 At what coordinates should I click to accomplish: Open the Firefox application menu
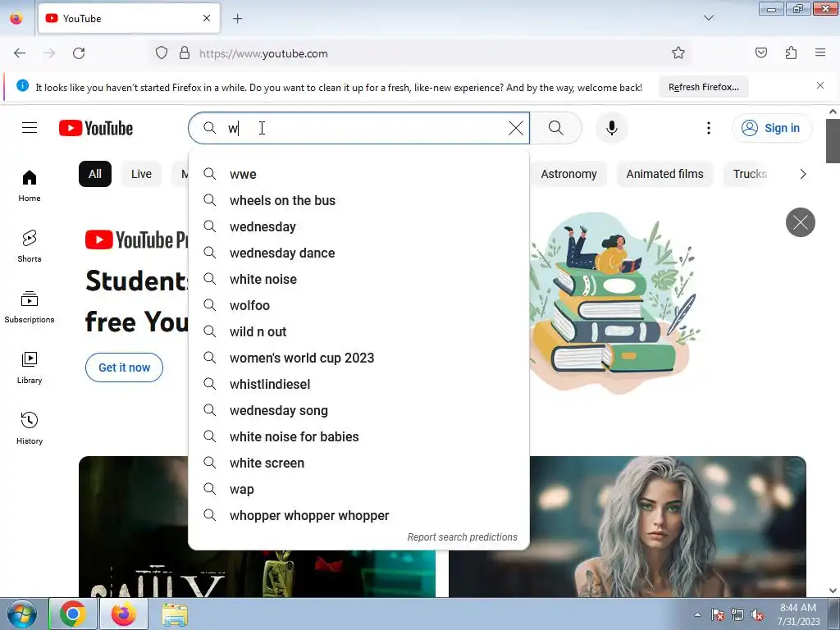click(820, 52)
